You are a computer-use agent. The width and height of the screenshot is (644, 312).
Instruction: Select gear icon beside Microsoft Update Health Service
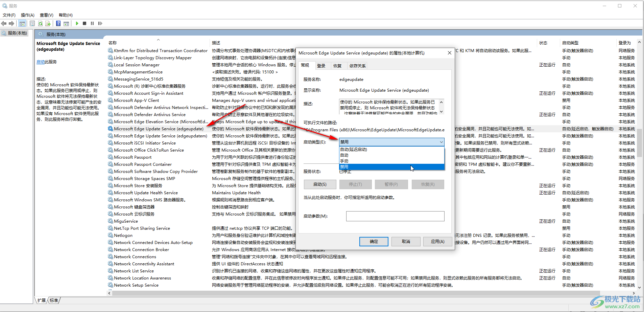point(111,193)
